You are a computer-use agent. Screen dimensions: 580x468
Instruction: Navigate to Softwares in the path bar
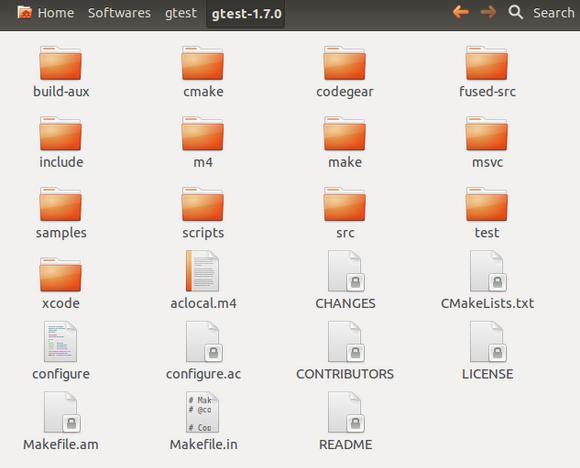[x=119, y=13]
